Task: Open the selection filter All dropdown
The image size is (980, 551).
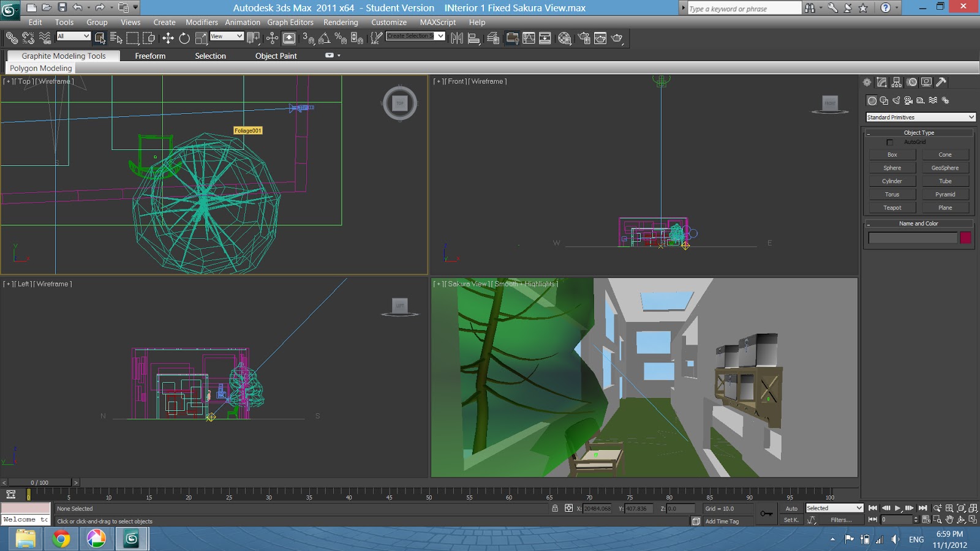Action: coord(73,36)
